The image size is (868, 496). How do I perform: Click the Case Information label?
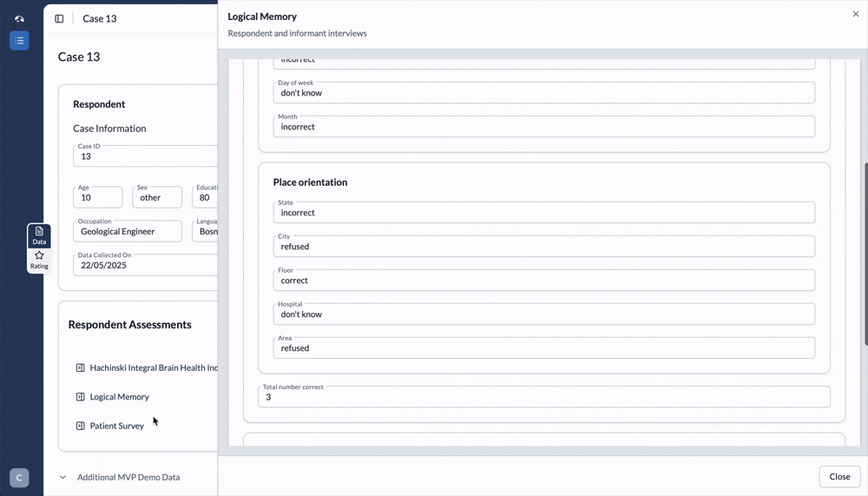tap(109, 129)
